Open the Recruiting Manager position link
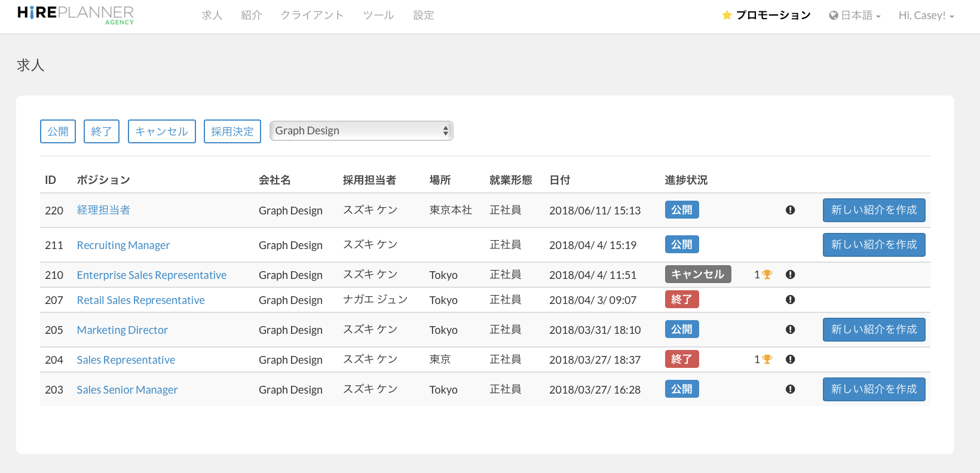 (x=123, y=245)
